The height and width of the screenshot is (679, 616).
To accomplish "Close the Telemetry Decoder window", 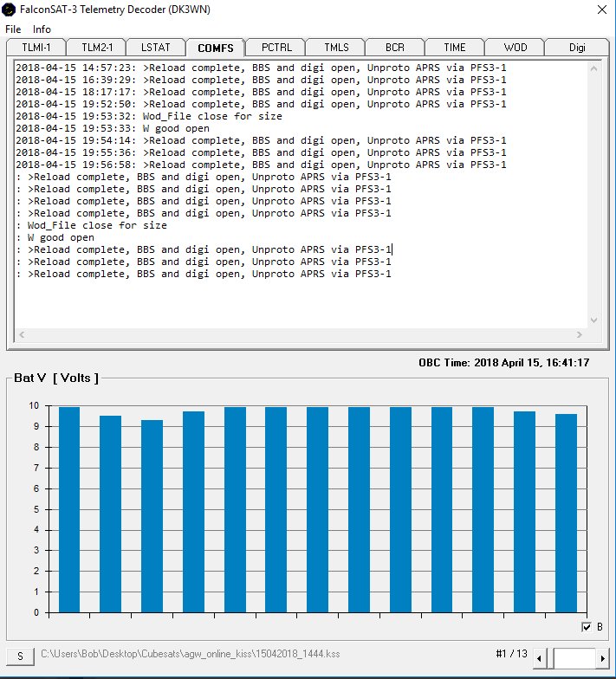I will click(601, 9).
